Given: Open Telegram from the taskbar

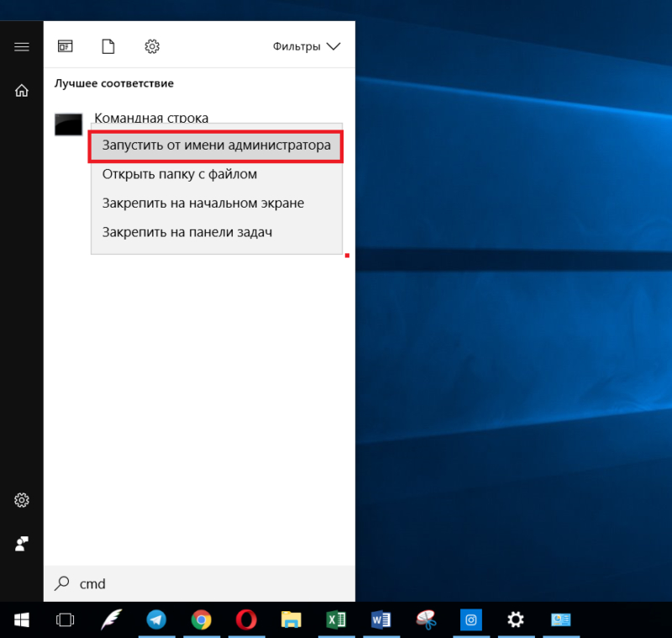Looking at the screenshot, I should (x=156, y=620).
